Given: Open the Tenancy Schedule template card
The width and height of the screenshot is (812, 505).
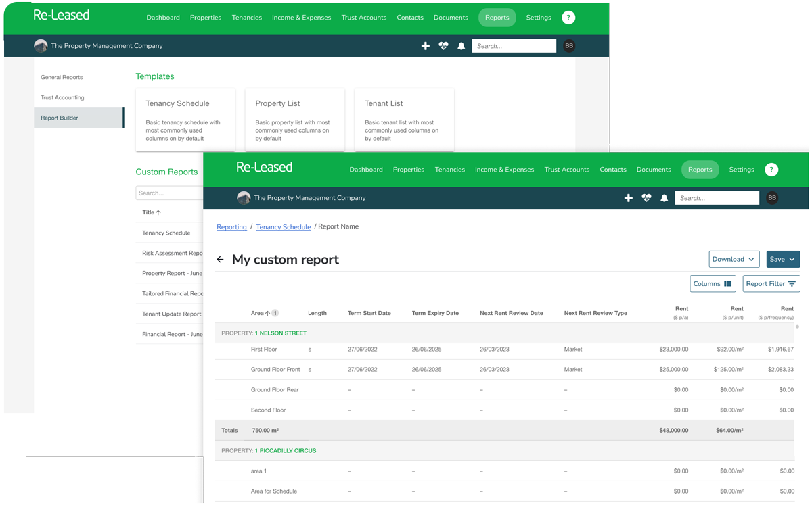Looking at the screenshot, I should pyautogui.click(x=185, y=120).
